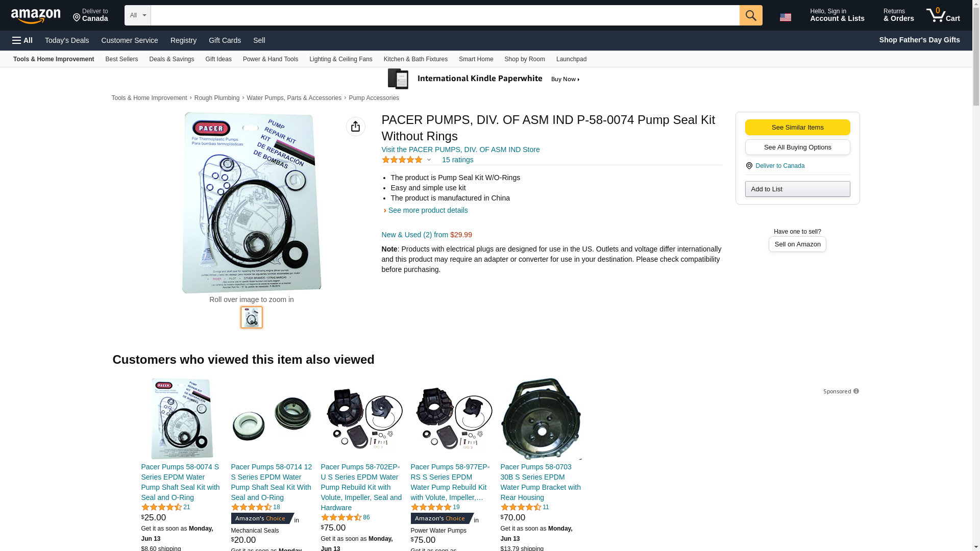
Task: Expand the search category All dropdown
Action: [x=137, y=15]
